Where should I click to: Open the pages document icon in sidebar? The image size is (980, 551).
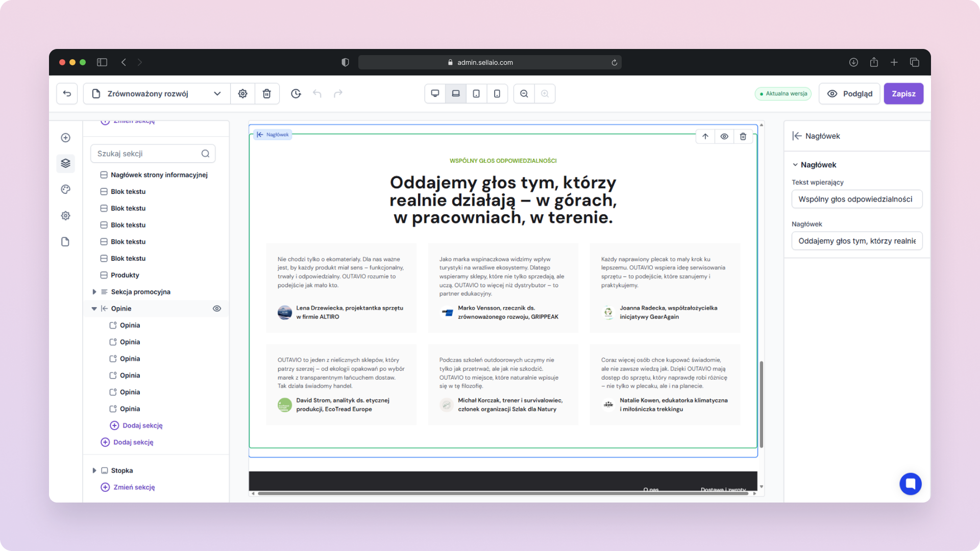click(x=65, y=242)
